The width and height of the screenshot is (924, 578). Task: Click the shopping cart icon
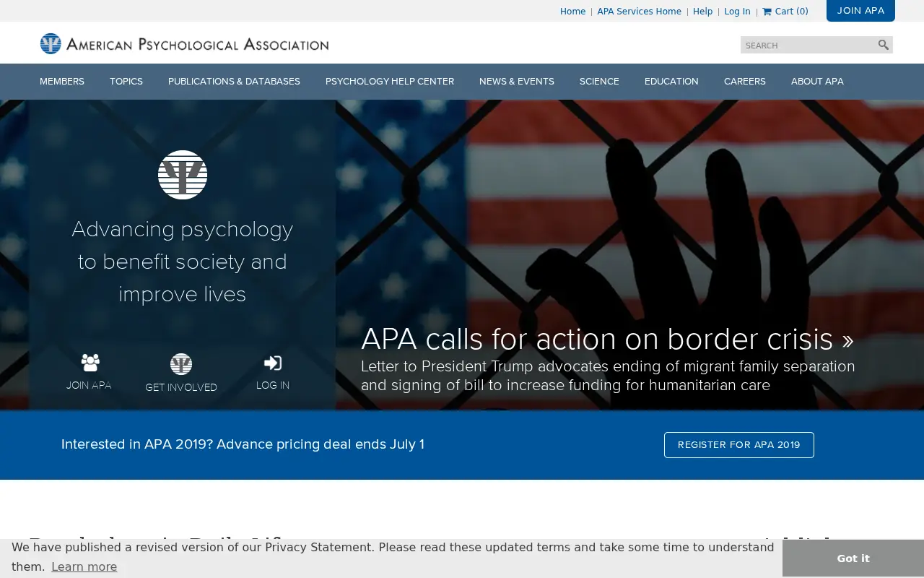(767, 12)
